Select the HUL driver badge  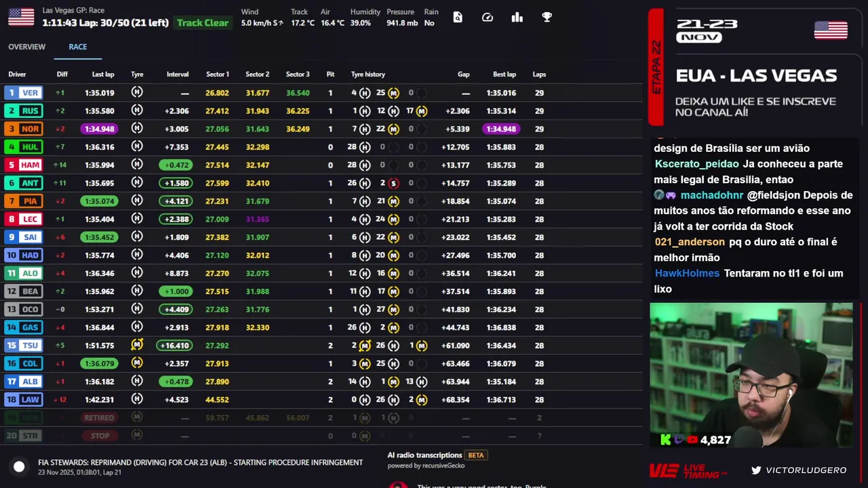pyautogui.click(x=23, y=147)
